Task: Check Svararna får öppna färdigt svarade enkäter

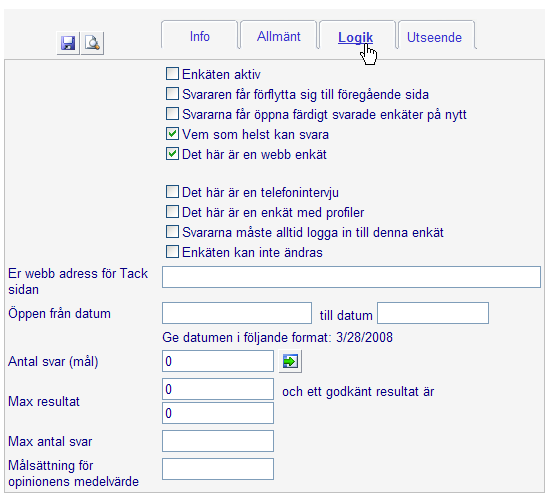Action: tap(172, 114)
